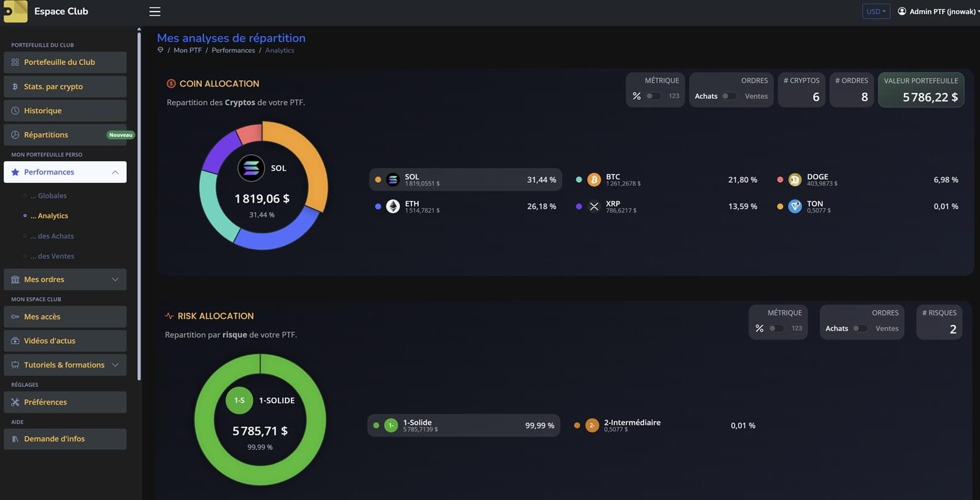Click the home breadcrumb icon

coord(160,50)
